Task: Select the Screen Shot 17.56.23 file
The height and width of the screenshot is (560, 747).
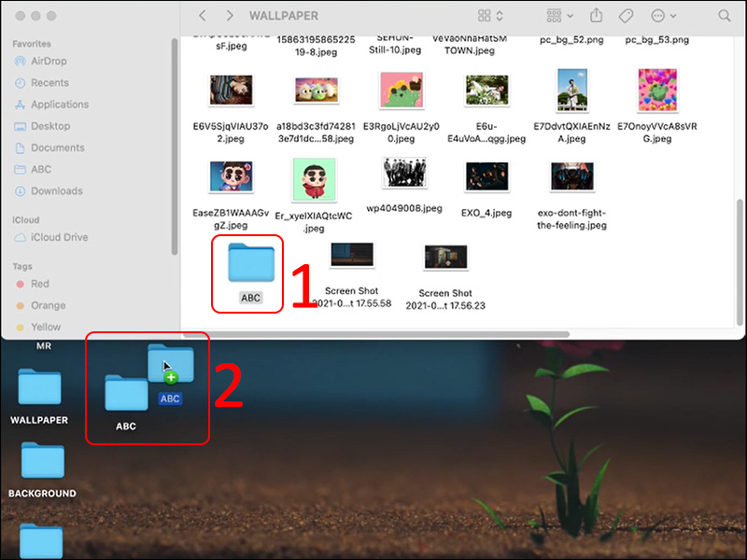Action: [445, 257]
